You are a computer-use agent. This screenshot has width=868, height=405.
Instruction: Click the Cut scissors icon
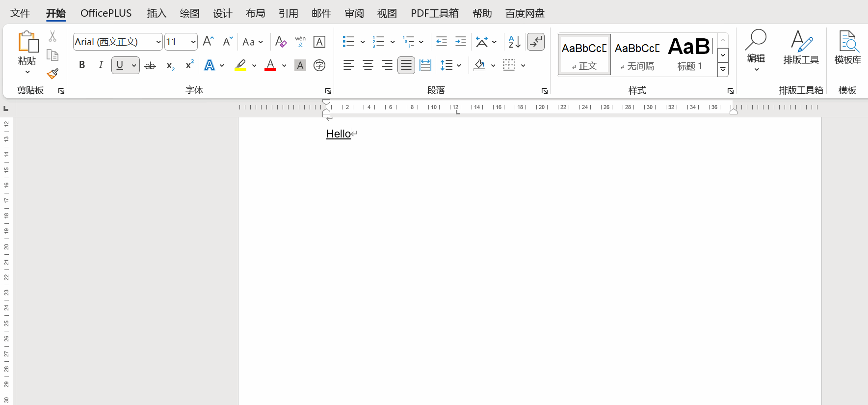click(53, 36)
